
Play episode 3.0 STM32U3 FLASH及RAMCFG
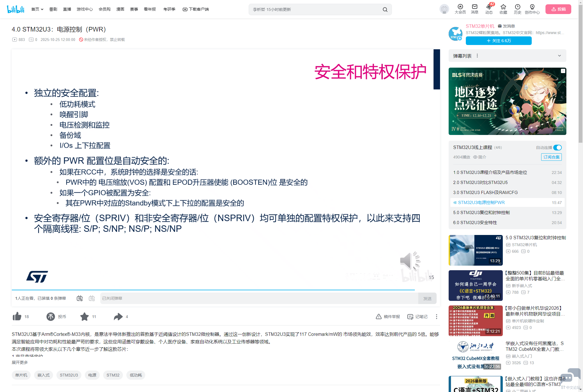[507, 193]
